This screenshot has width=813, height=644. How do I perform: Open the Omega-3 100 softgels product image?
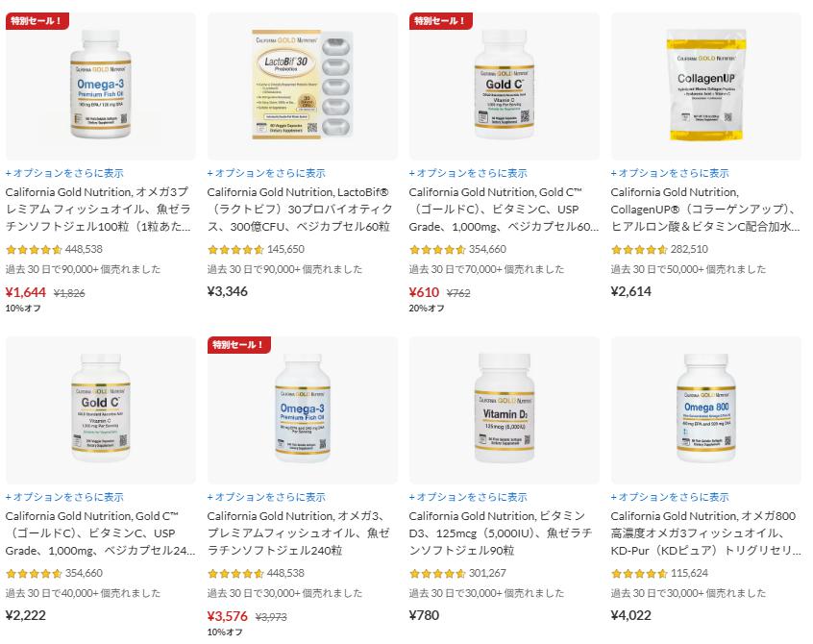(x=101, y=87)
